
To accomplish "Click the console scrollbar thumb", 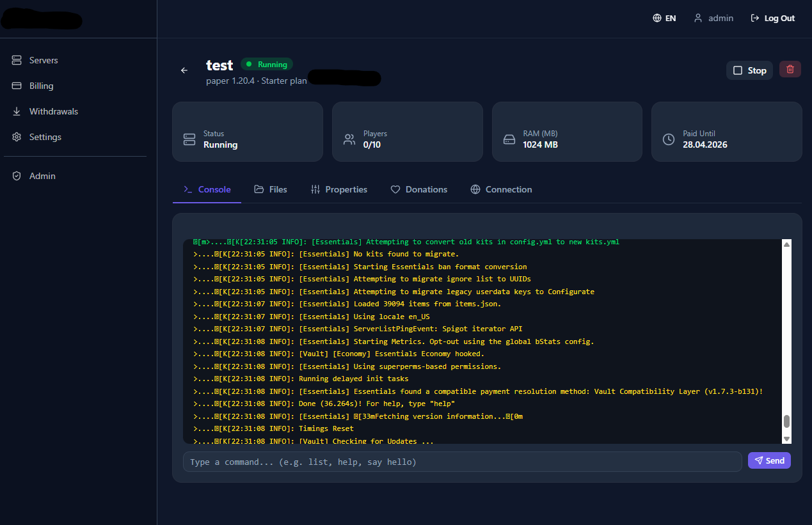I will pyautogui.click(x=787, y=421).
